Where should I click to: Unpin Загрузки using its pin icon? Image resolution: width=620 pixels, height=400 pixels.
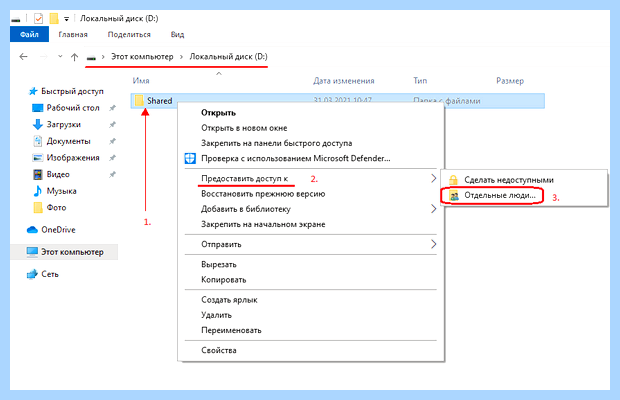[x=112, y=125]
